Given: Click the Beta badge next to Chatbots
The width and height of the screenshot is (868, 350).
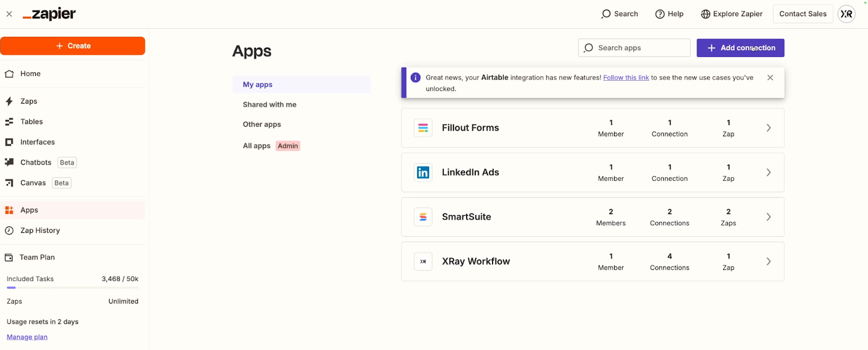Looking at the screenshot, I should tap(67, 163).
